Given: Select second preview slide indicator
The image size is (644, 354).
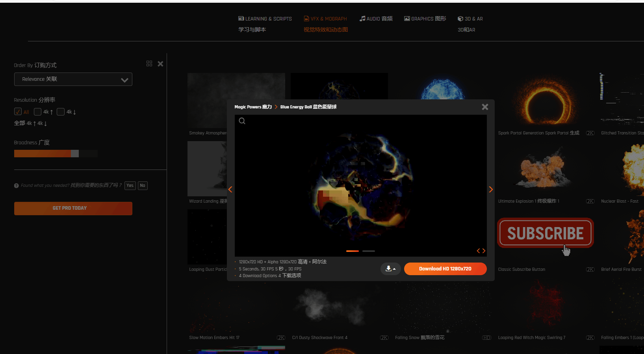Looking at the screenshot, I should click(x=369, y=251).
